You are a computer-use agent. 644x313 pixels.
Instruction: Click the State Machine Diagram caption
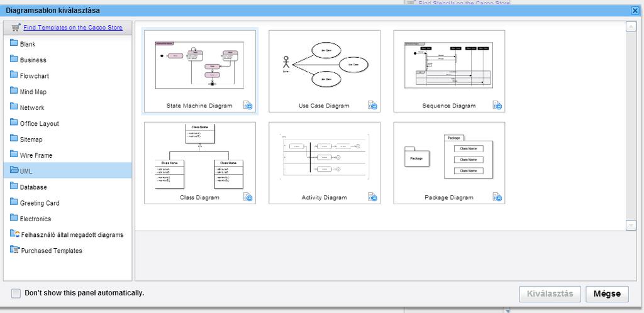pyautogui.click(x=199, y=106)
